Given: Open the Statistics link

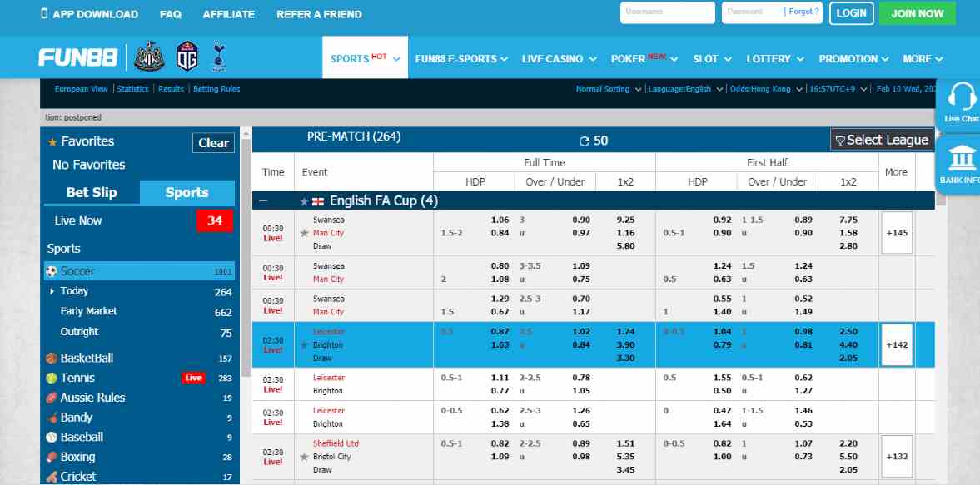Looking at the screenshot, I should pos(133,89).
